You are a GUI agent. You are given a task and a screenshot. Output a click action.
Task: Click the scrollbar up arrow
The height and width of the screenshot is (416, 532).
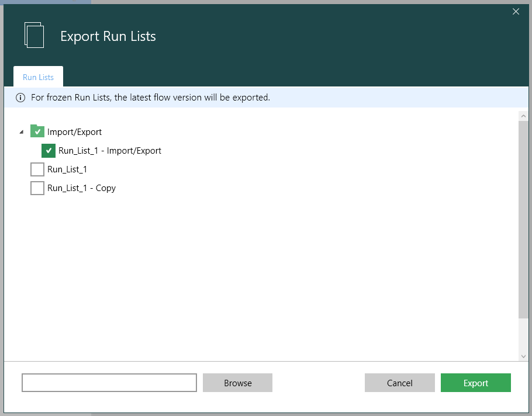pos(523,115)
